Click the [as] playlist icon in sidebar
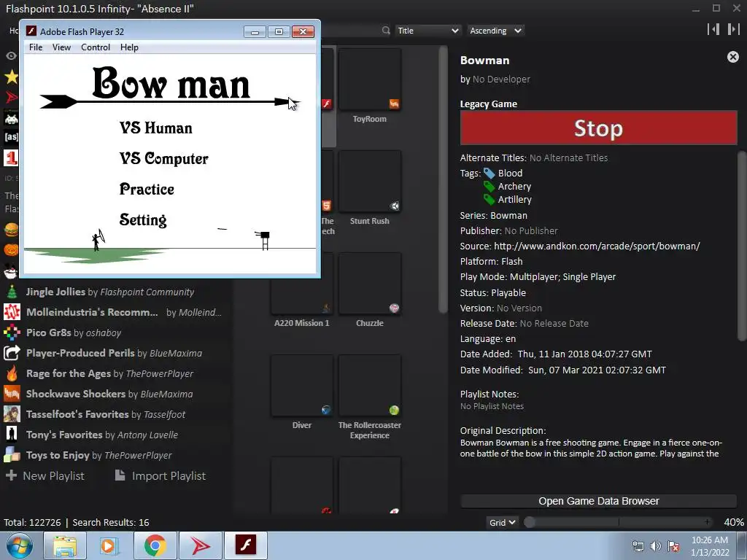747x560 pixels. (x=12, y=137)
